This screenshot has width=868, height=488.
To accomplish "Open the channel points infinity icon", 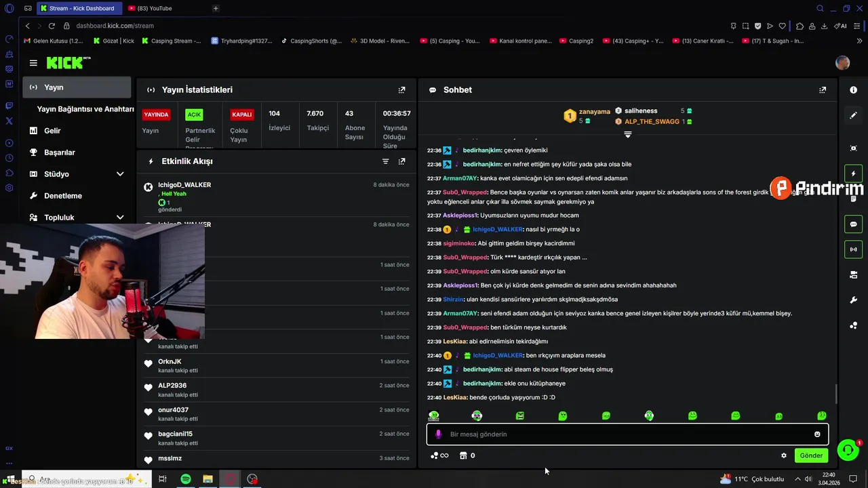I will coord(439,455).
